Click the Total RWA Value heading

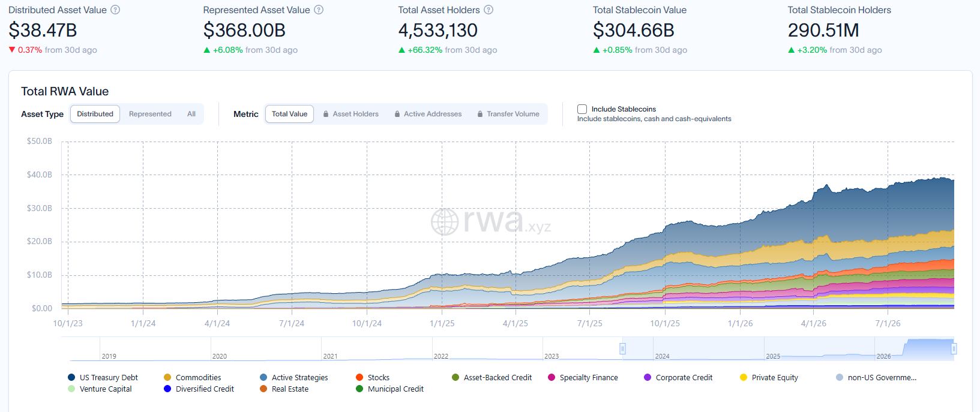click(x=65, y=91)
